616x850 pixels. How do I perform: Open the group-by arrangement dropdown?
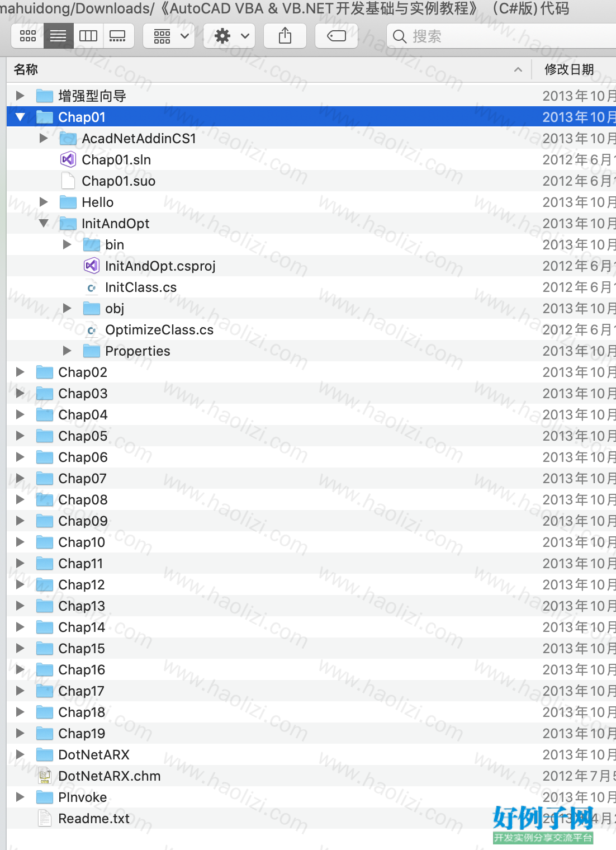(169, 36)
